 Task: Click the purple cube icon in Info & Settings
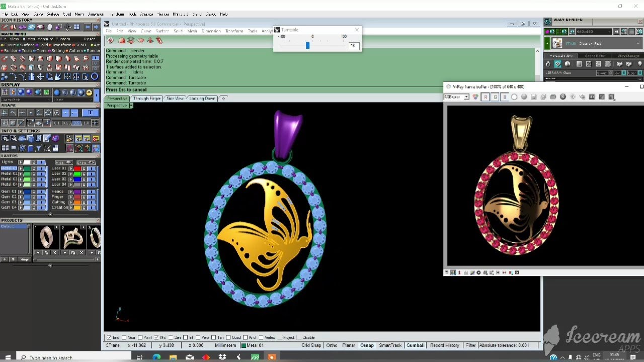[x=55, y=139]
